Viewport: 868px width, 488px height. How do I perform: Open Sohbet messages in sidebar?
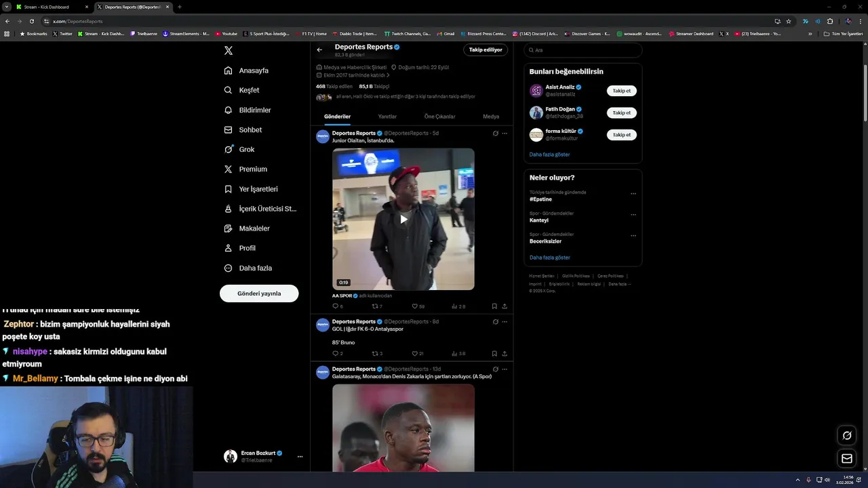pyautogui.click(x=243, y=129)
